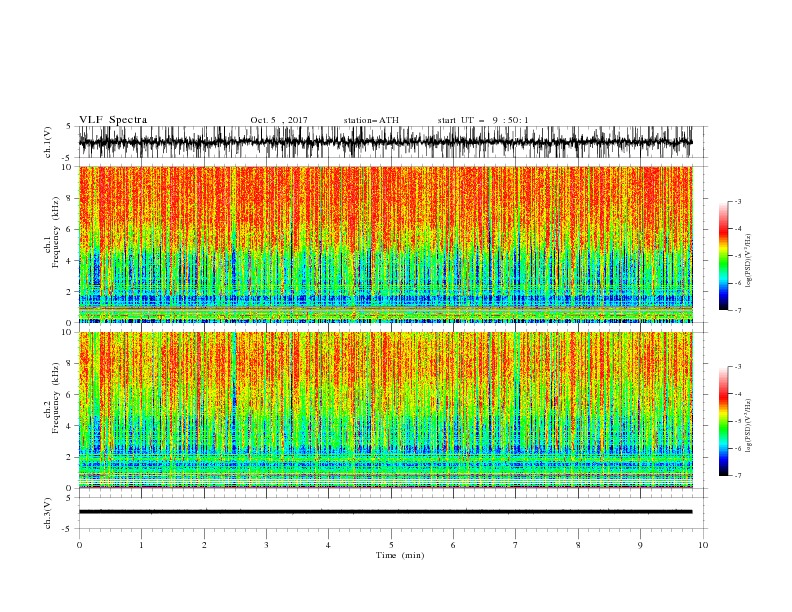Click the ch.1 spectrogram color scale bar
The height and width of the screenshot is (612, 792).
tap(723, 256)
